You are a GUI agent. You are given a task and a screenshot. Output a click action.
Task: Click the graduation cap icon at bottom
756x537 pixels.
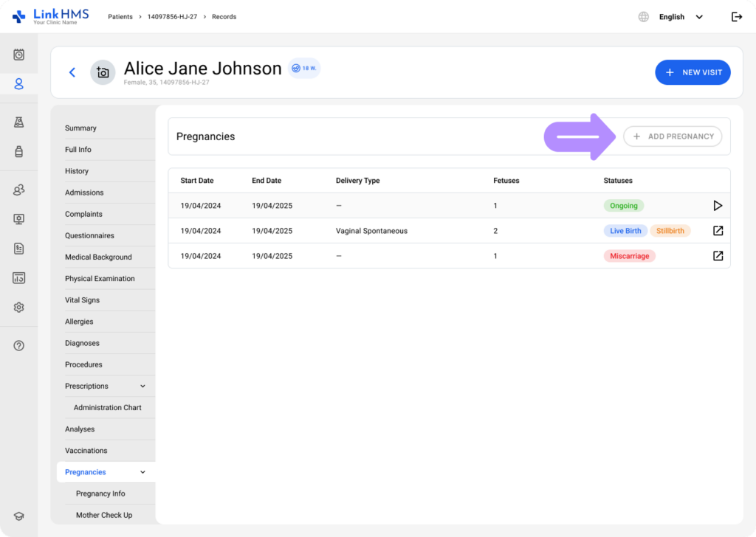(x=19, y=516)
